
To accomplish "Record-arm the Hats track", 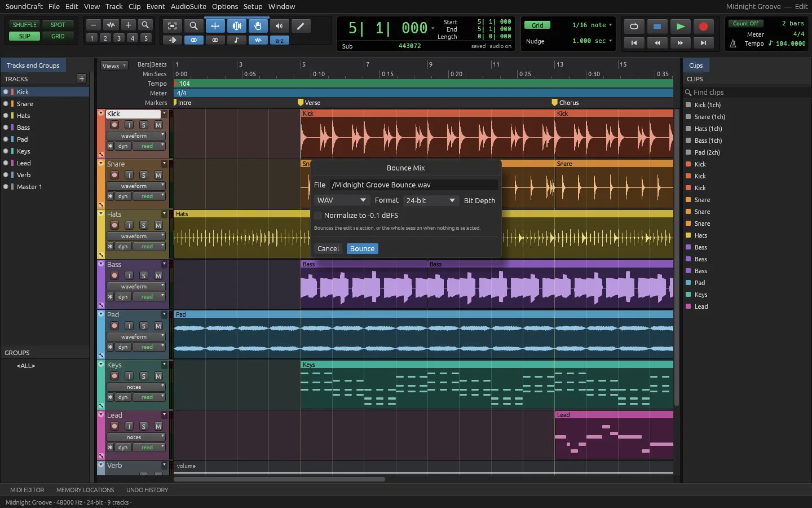I will coord(114,225).
